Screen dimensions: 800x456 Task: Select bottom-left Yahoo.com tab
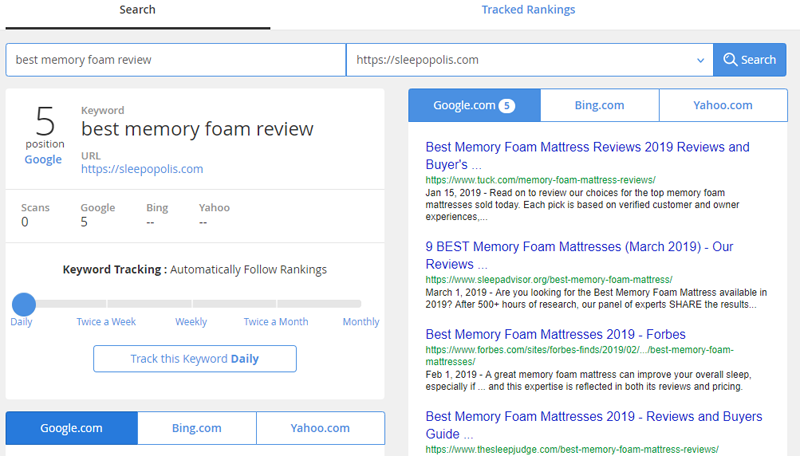click(320, 428)
